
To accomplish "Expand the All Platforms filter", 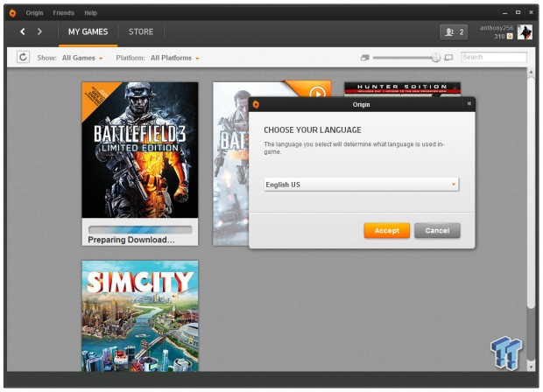I will pyautogui.click(x=174, y=58).
